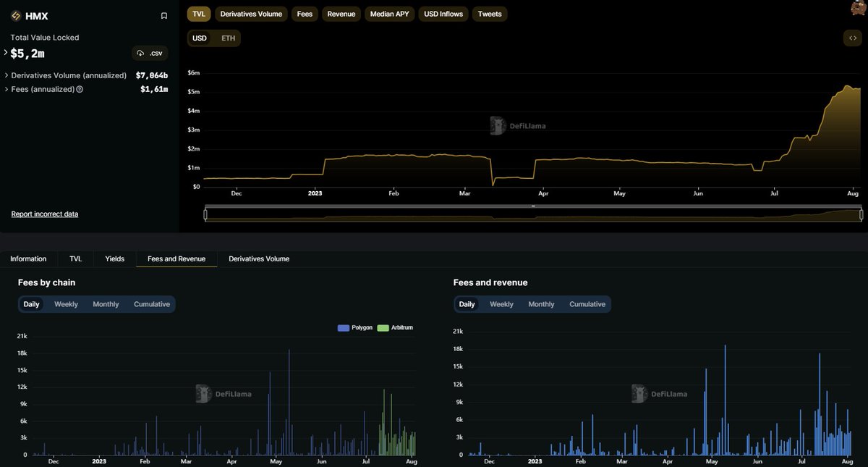Switch the chart currency to ETH
Image resolution: width=868 pixels, height=467 pixels.
point(228,38)
